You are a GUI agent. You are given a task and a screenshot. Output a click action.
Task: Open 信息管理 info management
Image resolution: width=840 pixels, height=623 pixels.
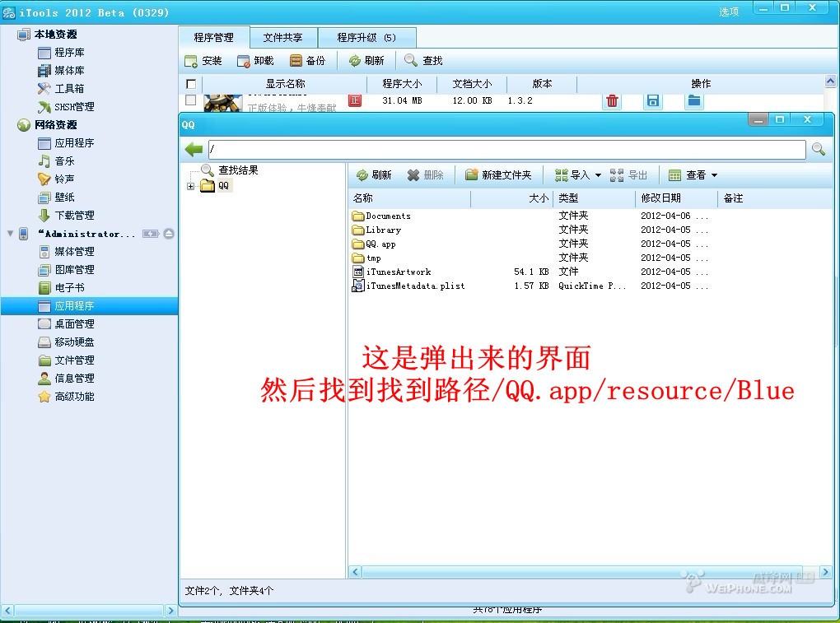coord(66,379)
